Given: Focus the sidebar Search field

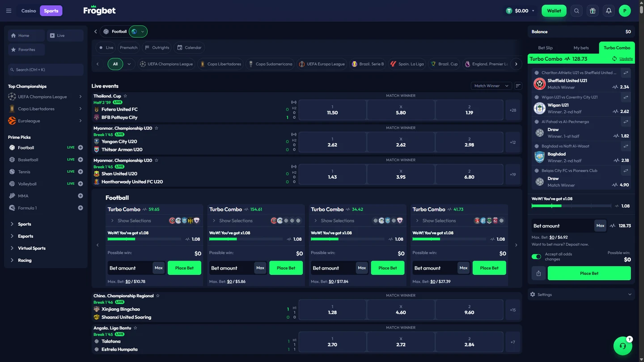Looking at the screenshot, I should [46, 70].
